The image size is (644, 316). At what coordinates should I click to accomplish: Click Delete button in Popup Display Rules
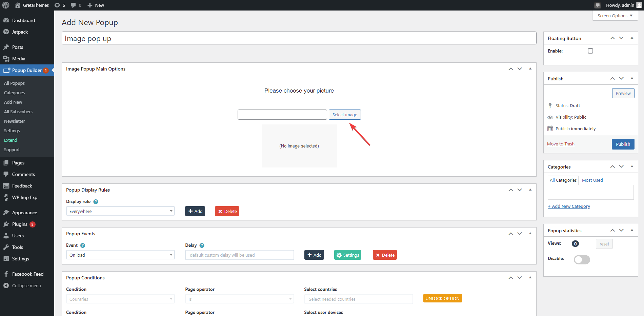tap(227, 211)
